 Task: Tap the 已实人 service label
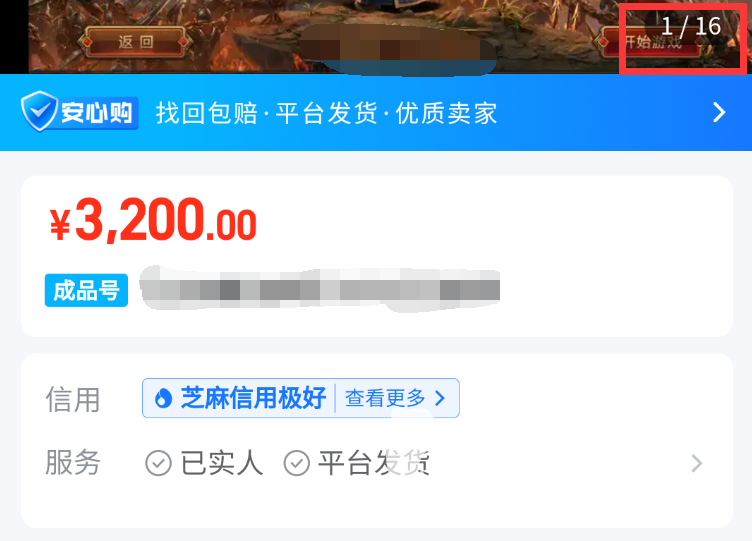tap(222, 463)
